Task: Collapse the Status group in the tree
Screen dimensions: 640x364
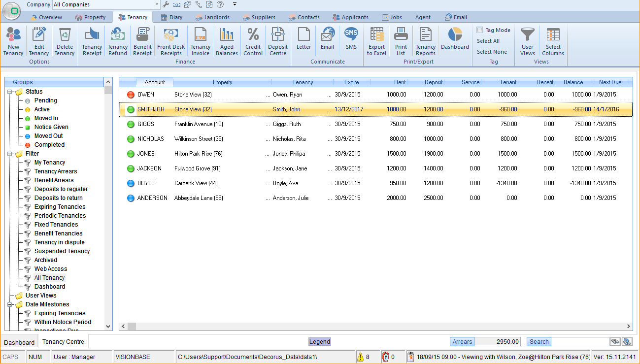Action: [9, 92]
